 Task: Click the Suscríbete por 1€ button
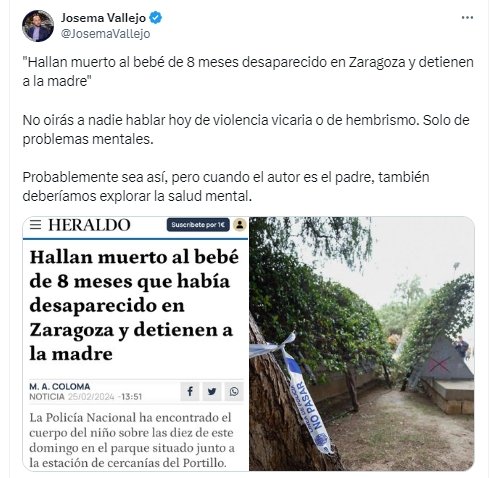[x=198, y=225]
